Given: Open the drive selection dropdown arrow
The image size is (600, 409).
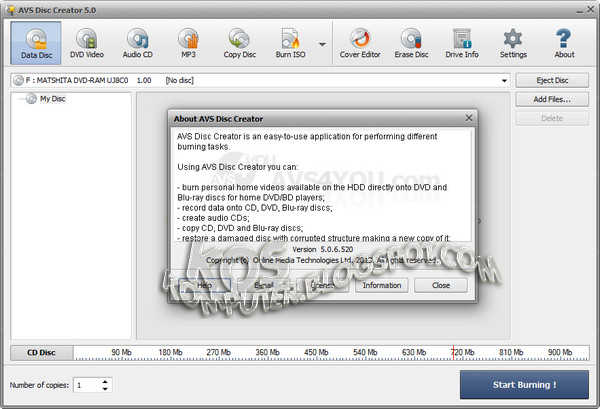Looking at the screenshot, I should 504,81.
